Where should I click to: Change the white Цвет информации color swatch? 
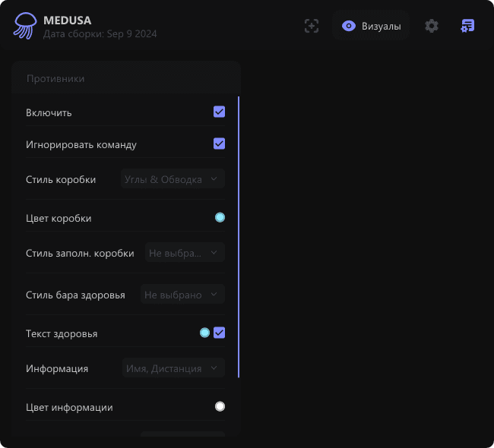pos(220,407)
